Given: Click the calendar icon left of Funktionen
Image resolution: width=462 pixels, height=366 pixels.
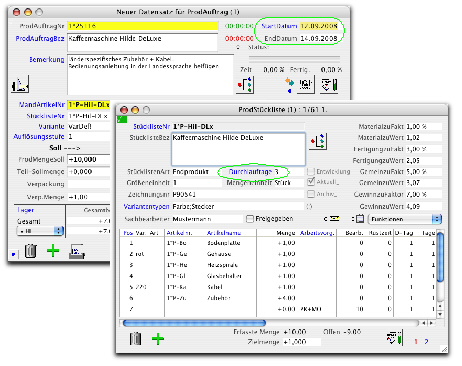Looking at the screenshot, I should 360,219.
